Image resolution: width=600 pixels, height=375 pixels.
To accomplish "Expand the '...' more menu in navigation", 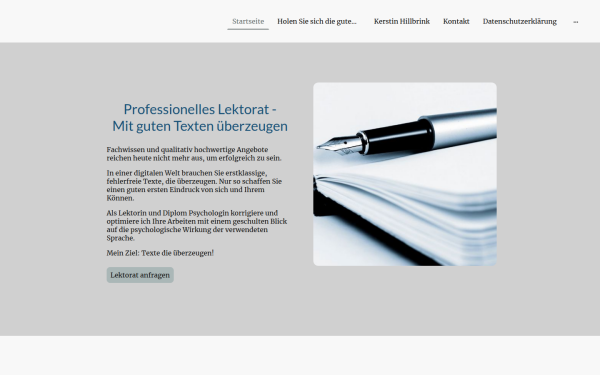I will coord(576,21).
